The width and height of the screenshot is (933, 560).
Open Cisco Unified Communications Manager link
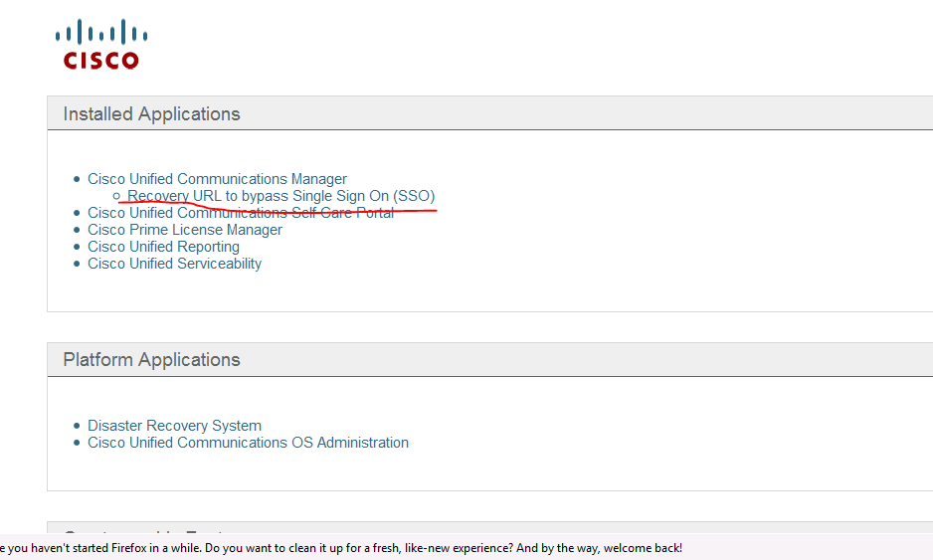point(217,179)
